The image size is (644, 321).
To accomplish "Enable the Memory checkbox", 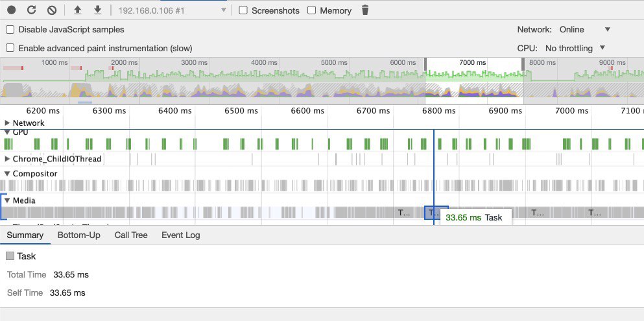I will click(x=312, y=10).
